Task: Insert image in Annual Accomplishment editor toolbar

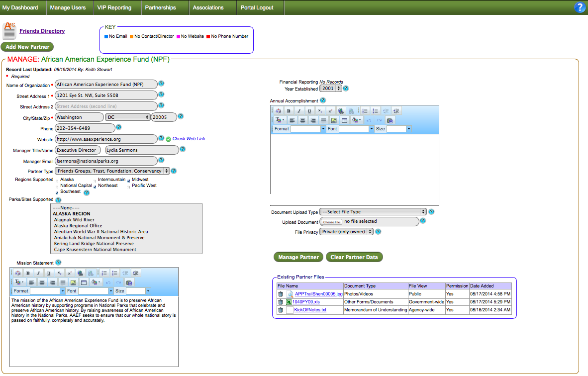Action: point(334,120)
